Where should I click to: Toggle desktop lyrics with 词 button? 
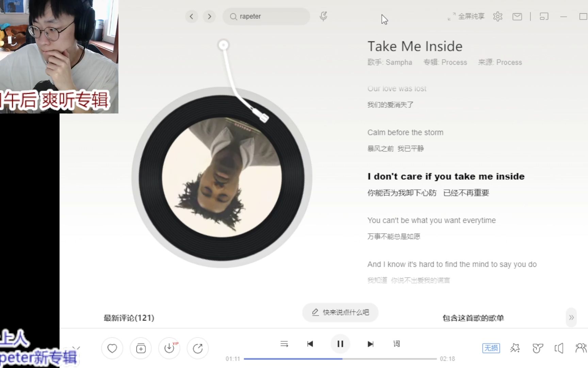(397, 344)
